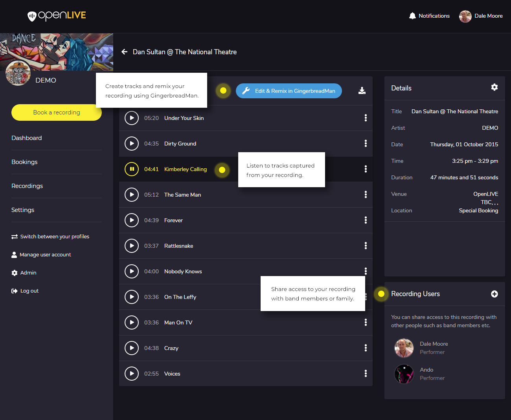Download the recording

pos(362,91)
